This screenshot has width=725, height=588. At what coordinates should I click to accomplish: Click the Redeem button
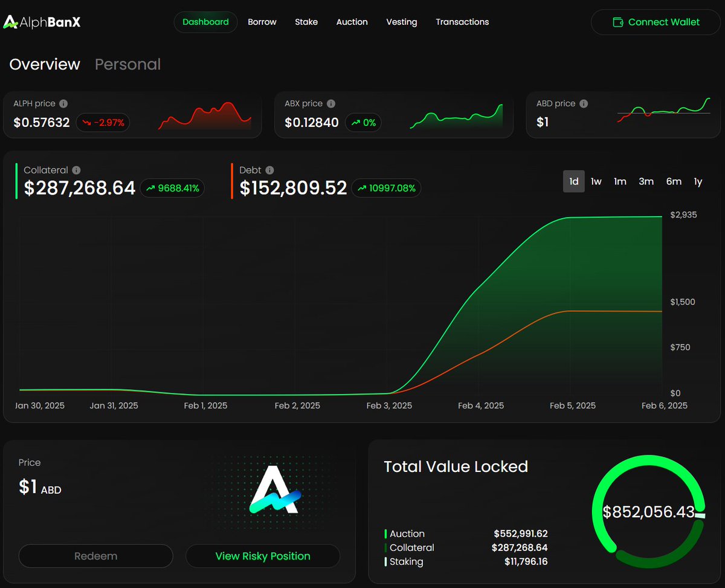click(x=96, y=556)
